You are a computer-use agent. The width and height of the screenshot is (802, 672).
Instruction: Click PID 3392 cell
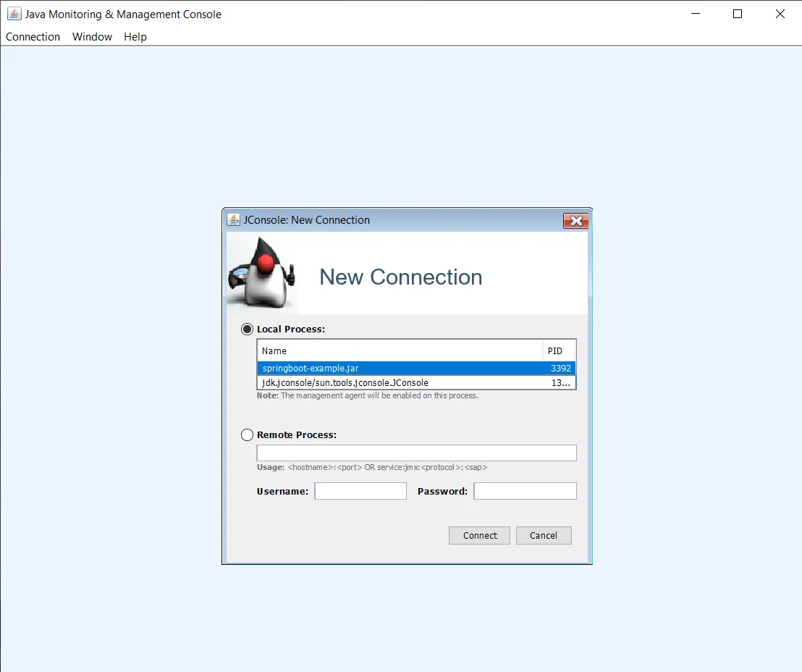[559, 368]
